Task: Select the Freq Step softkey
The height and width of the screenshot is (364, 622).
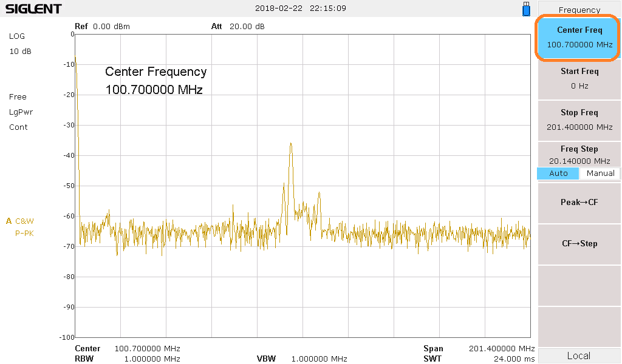Action: point(579,154)
